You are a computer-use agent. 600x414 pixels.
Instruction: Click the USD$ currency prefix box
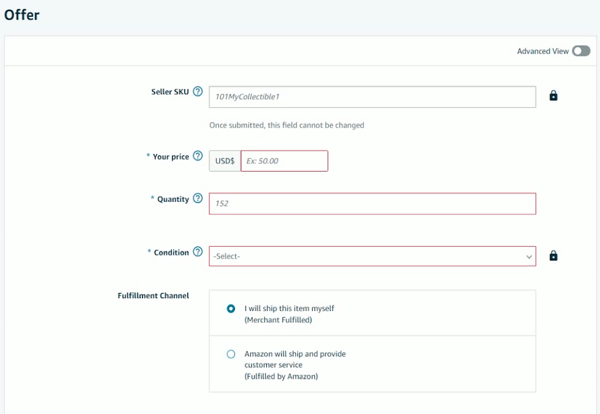tap(225, 161)
